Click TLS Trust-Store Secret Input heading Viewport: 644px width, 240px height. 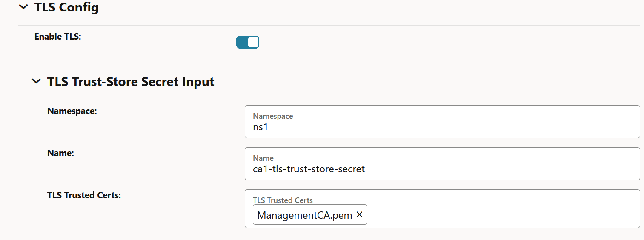coord(131,81)
